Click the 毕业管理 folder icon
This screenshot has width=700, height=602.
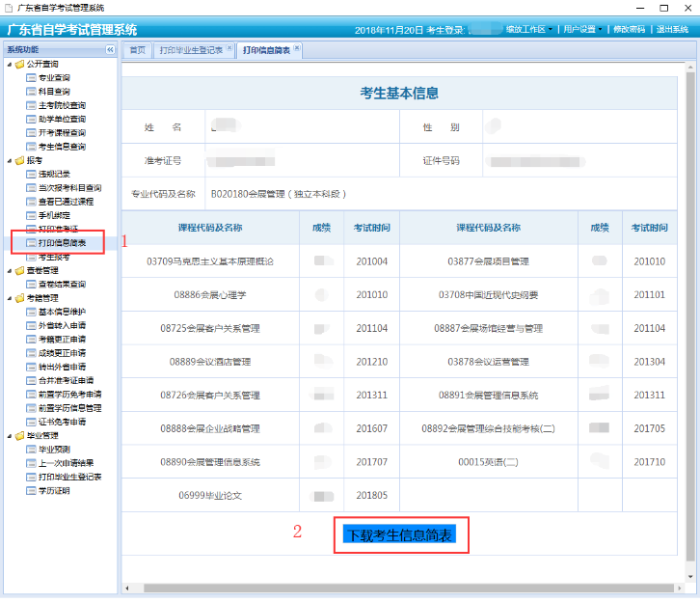click(19, 436)
